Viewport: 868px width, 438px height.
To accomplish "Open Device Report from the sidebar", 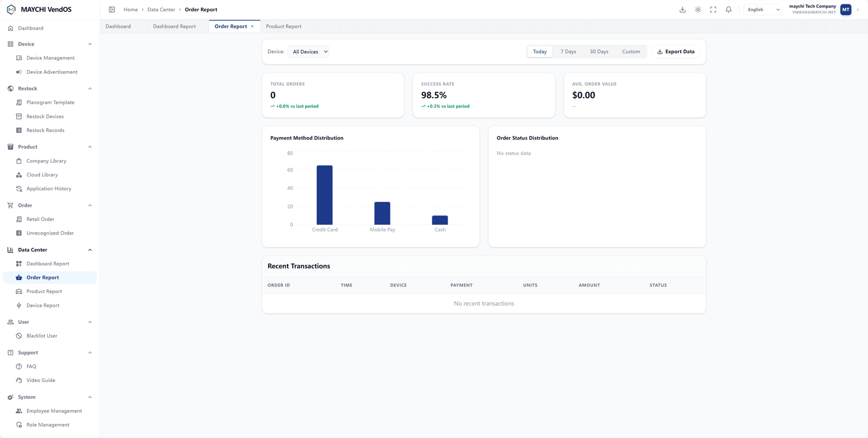I will point(50,306).
